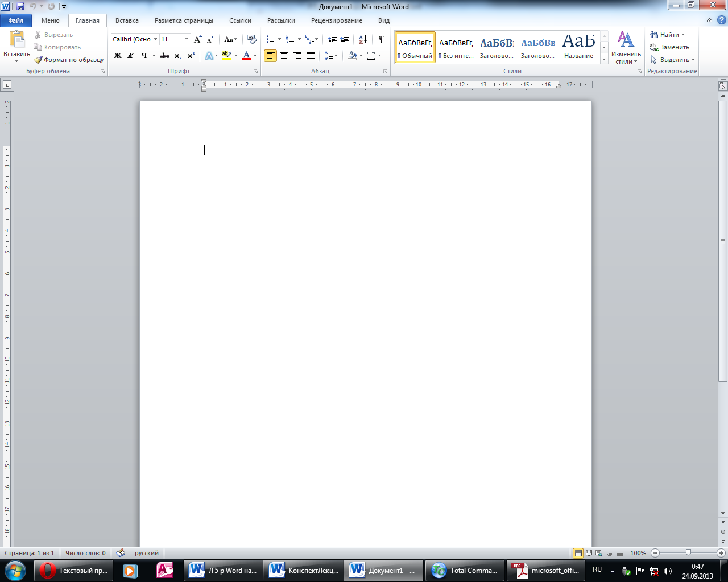Click the Text Effects glowing A icon
The height and width of the screenshot is (582, 728).
tap(209, 56)
